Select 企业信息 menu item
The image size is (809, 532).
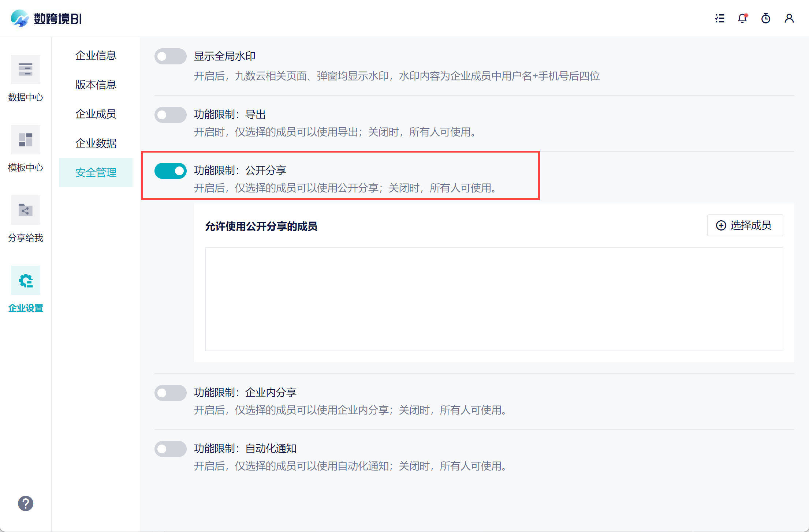(x=96, y=56)
